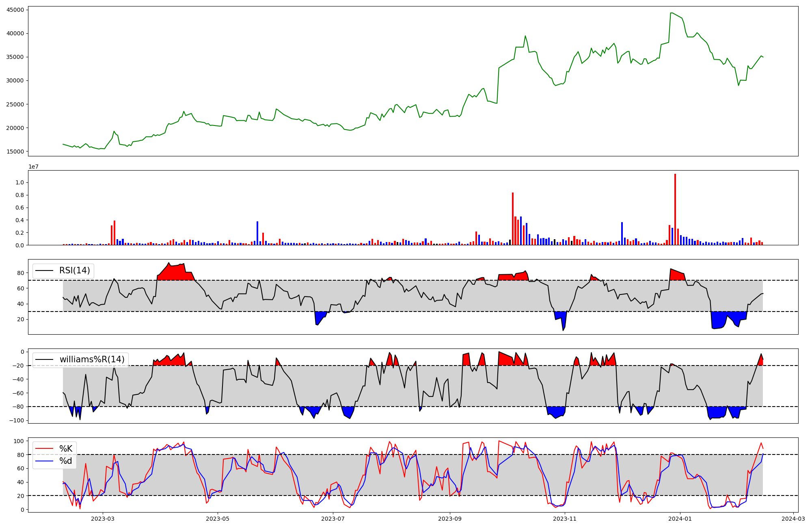The image size is (812, 528).
Task: Click the blue %d legend line swatch
Action: (44, 461)
